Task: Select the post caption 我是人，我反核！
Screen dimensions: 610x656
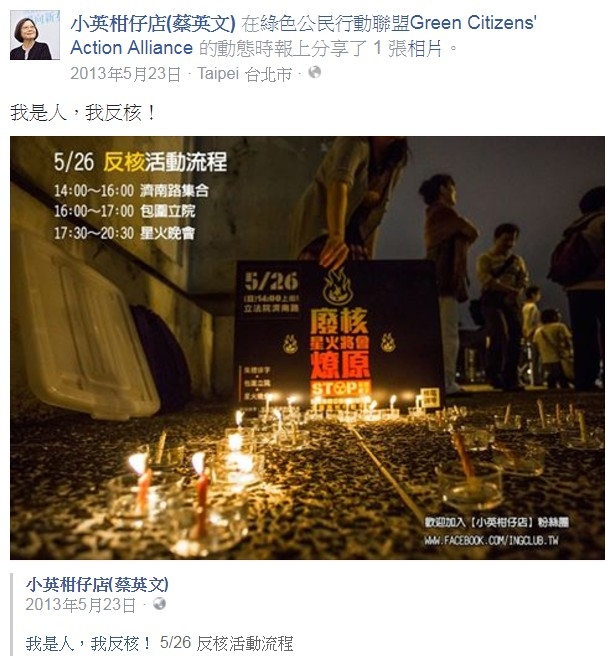Action: 83,113
